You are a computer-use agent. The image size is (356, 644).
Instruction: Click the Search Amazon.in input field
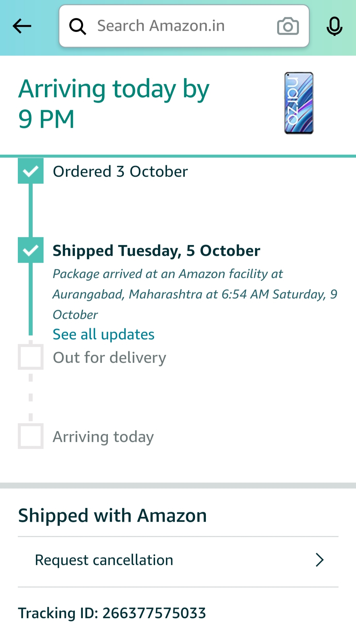coord(178,26)
